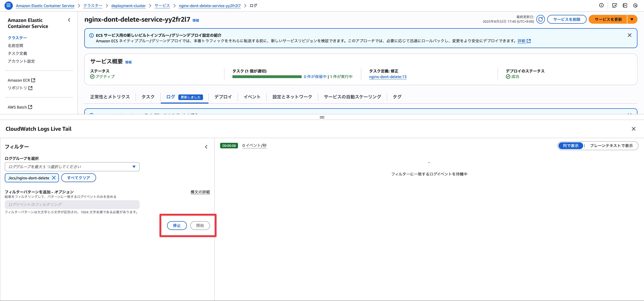Image resolution: width=644 pixels, height=301 pixels.
Task: Open the サービスの自動スケーリング tab
Action: pos(352,97)
